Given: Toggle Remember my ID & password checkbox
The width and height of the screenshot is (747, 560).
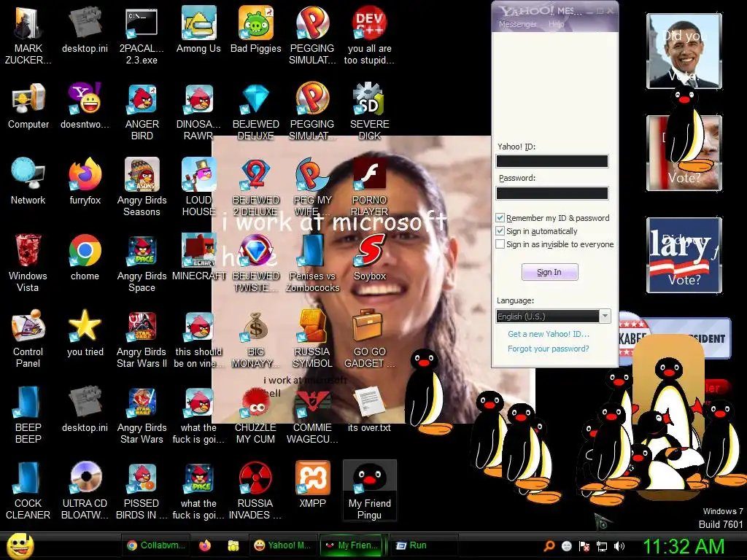Looking at the screenshot, I should pyautogui.click(x=500, y=217).
